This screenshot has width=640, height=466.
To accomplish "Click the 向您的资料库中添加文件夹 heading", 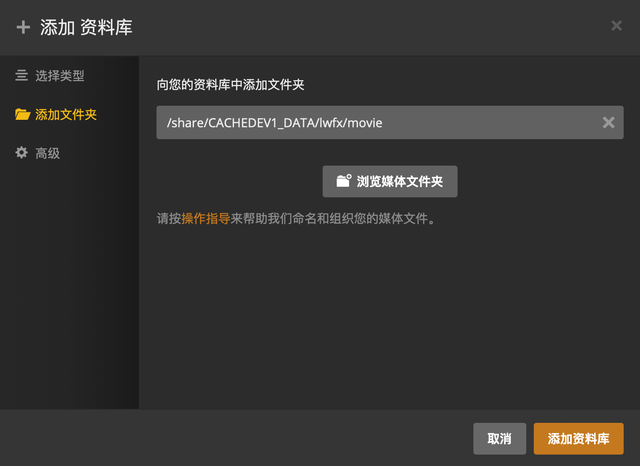I will click(231, 85).
